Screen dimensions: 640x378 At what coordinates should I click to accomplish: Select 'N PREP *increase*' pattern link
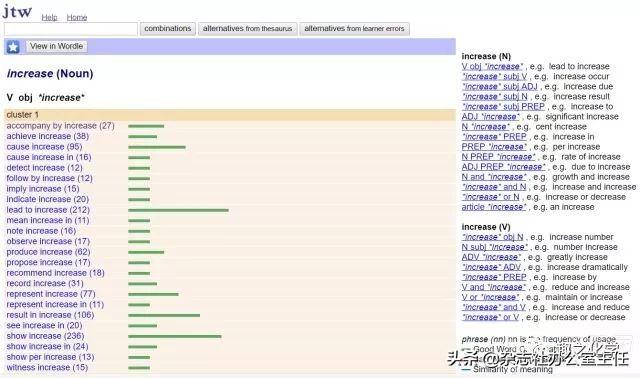click(x=498, y=157)
